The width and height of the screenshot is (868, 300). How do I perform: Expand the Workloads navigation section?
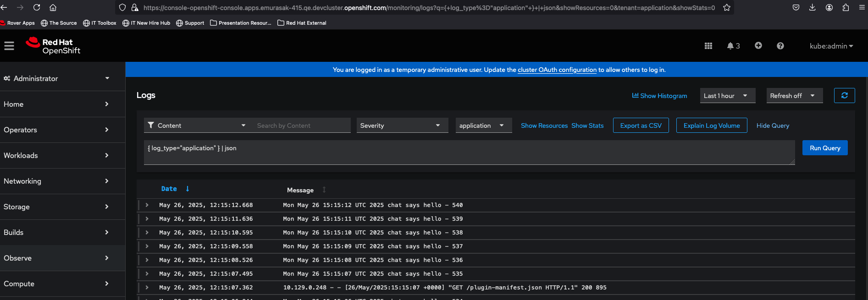pyautogui.click(x=62, y=155)
